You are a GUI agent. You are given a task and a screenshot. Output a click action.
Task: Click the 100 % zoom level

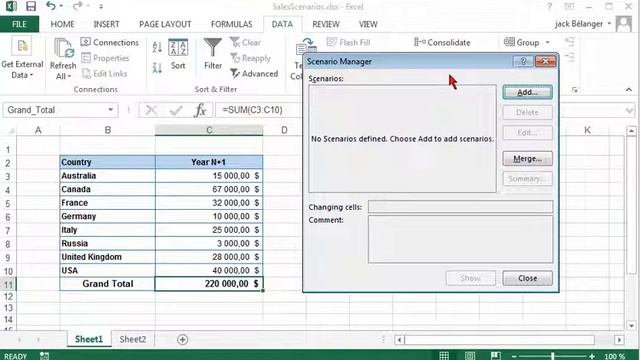[x=614, y=356]
